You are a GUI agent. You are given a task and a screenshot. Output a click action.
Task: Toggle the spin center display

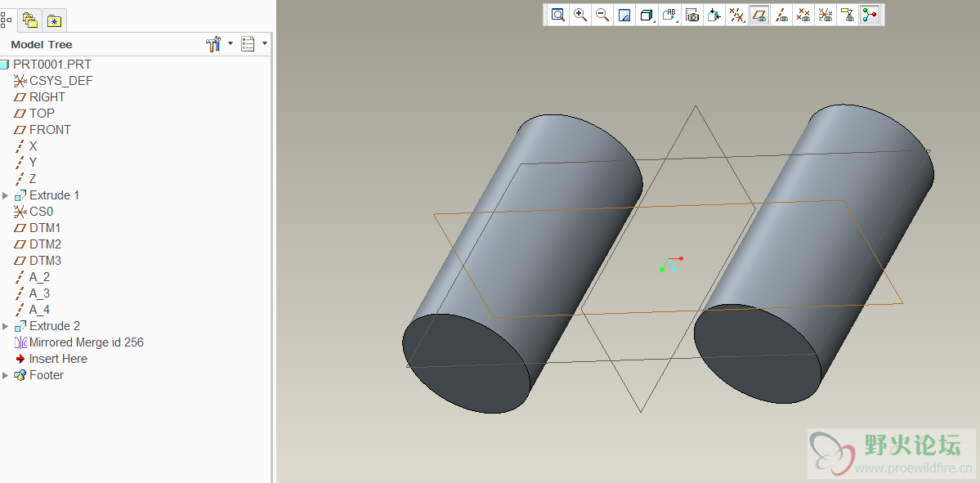[x=870, y=15]
